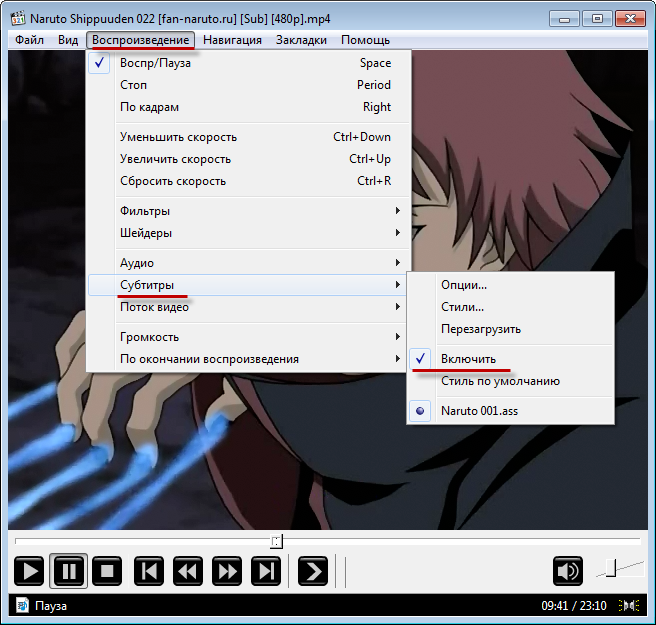The image size is (656, 625).
Task: Click the Ctrl+R shortcut label
Action: pyautogui.click(x=374, y=181)
